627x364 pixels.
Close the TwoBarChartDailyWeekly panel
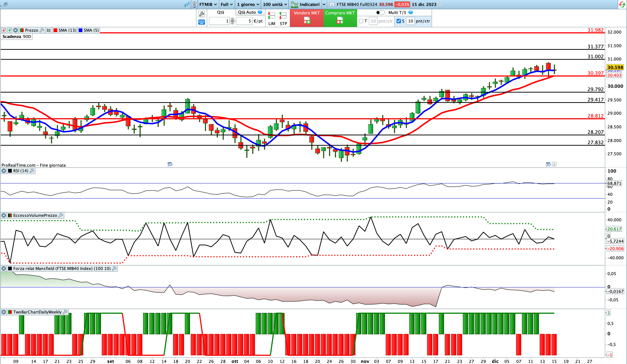coord(4,312)
